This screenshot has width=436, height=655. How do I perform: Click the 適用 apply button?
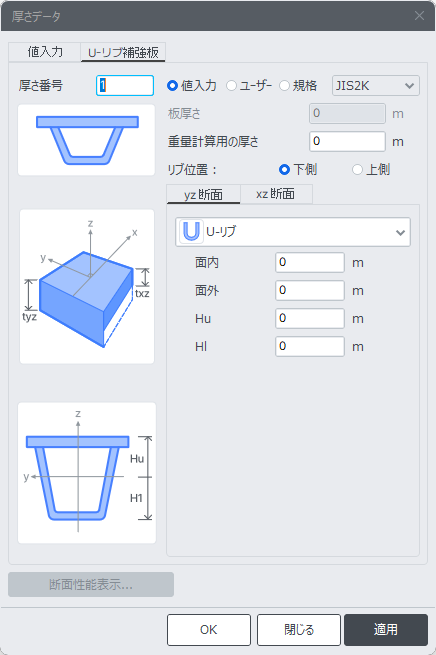pyautogui.click(x=386, y=630)
